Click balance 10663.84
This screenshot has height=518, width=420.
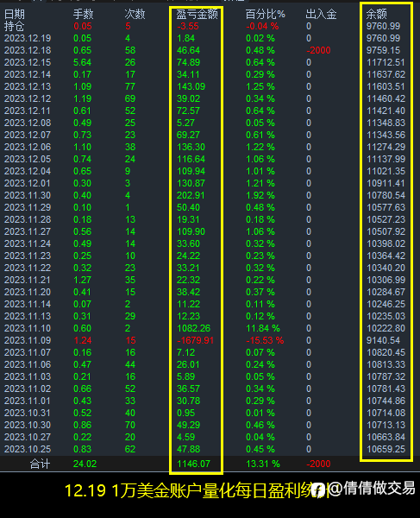386,437
